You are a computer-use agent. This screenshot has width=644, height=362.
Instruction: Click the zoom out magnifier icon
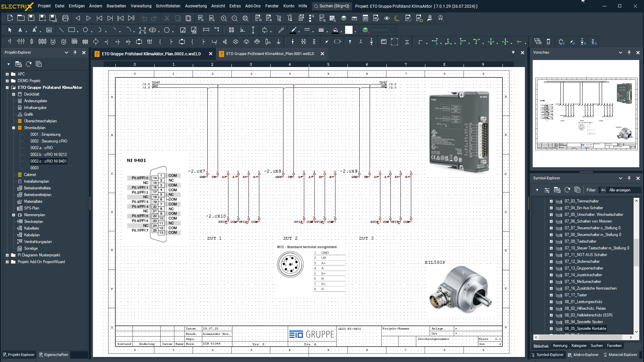click(235, 18)
